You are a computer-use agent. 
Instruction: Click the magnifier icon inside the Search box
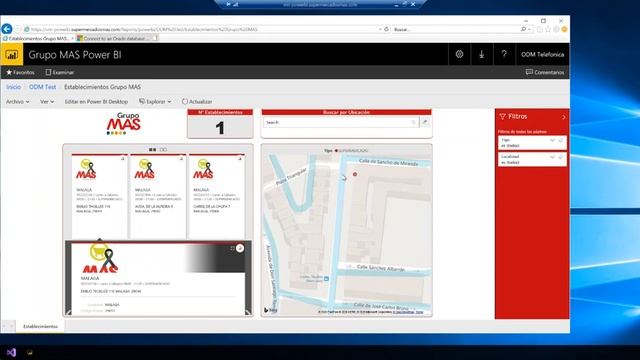point(413,122)
